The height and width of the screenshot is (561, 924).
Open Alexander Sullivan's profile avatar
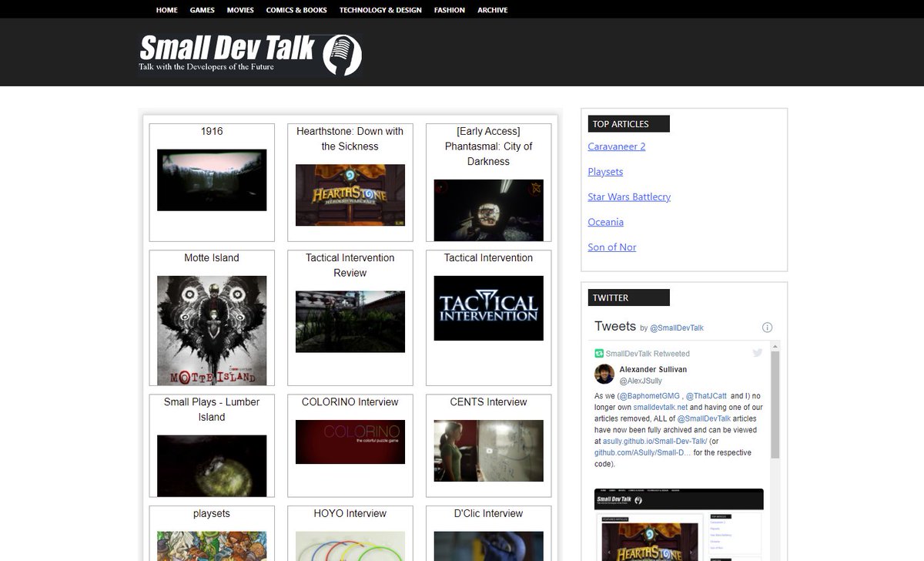(604, 375)
